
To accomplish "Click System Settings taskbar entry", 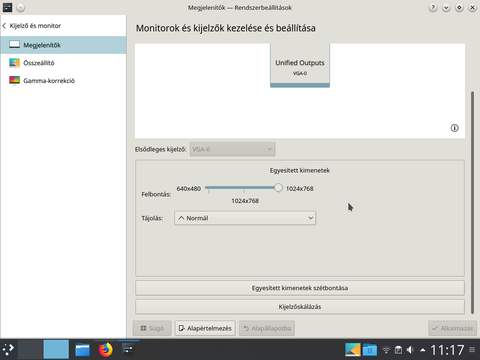I will coord(128,350).
